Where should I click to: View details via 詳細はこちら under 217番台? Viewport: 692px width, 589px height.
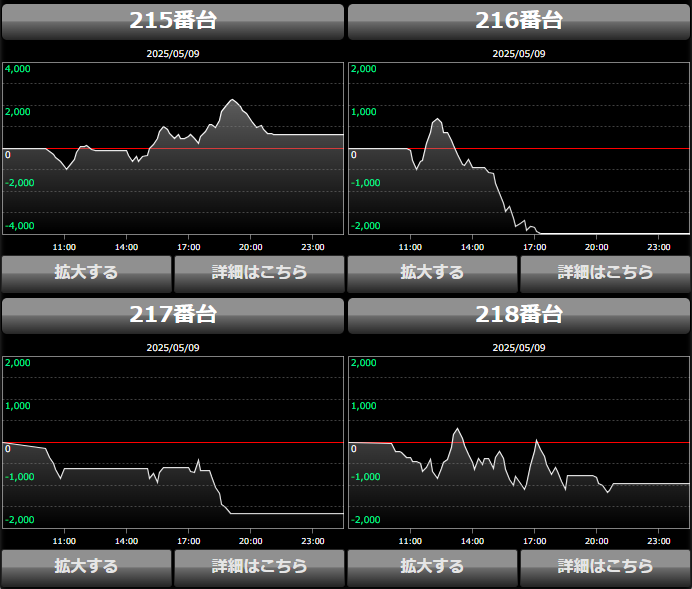[x=259, y=566]
